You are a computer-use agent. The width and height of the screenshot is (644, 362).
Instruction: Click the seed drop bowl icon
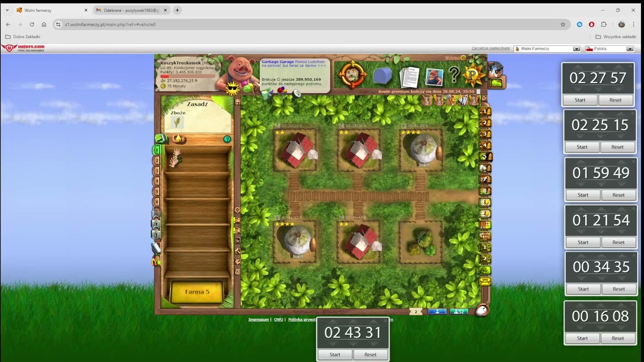(x=178, y=138)
